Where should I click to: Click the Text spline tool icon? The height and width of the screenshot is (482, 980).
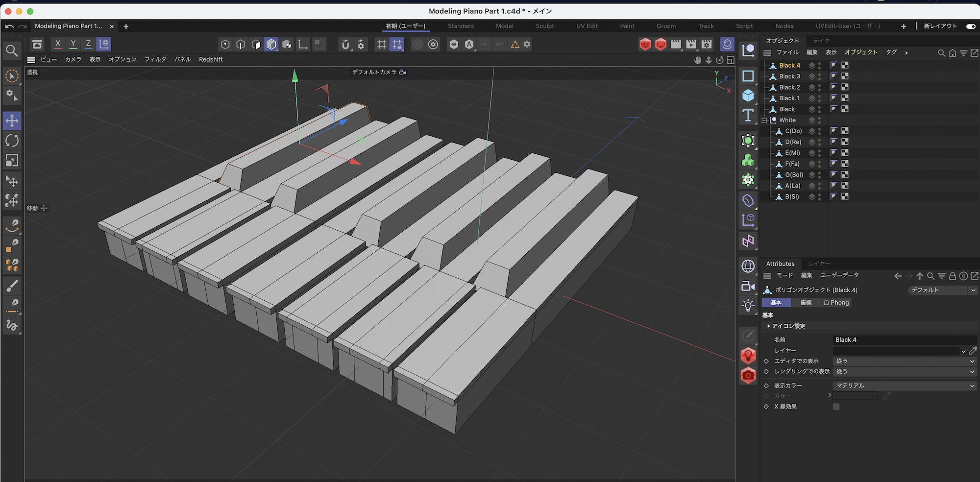(x=748, y=116)
